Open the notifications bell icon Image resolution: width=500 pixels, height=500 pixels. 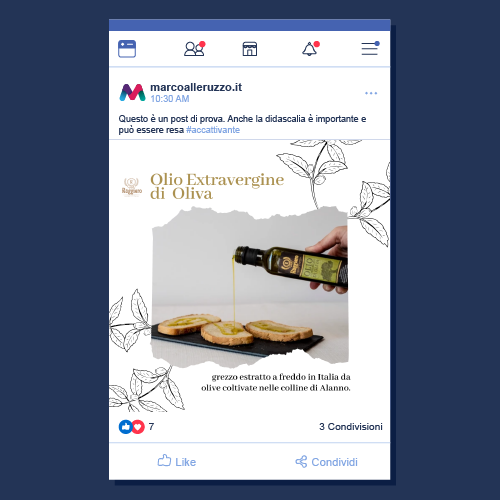click(311, 49)
